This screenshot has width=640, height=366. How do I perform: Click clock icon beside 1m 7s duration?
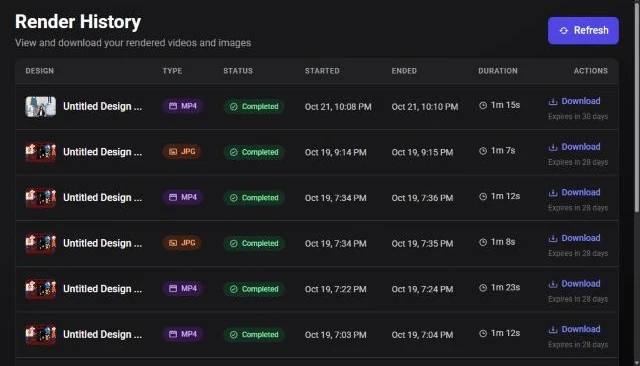483,151
